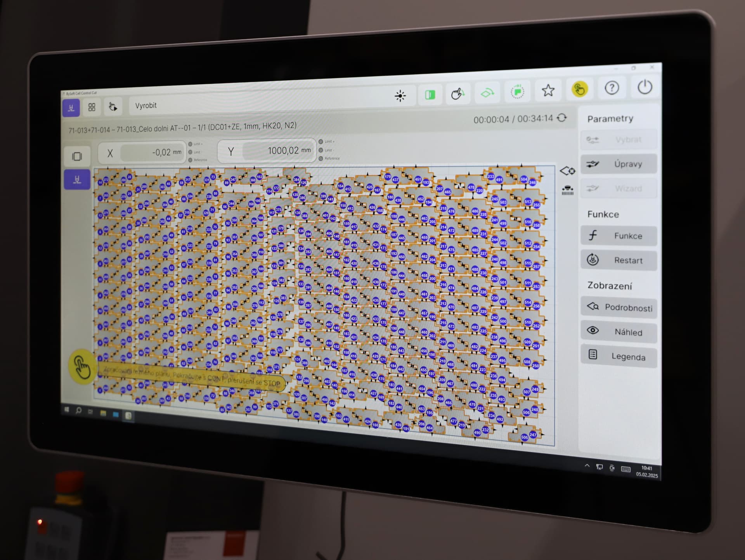Viewport: 745px width, 560px height.
Task: Click the laser point sun icon
Action: pyautogui.click(x=400, y=95)
